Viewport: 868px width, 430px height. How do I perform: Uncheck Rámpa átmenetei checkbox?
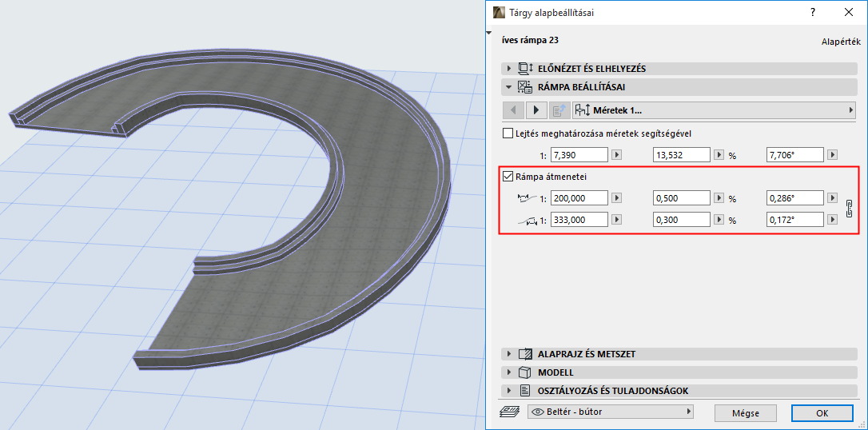[507, 177]
